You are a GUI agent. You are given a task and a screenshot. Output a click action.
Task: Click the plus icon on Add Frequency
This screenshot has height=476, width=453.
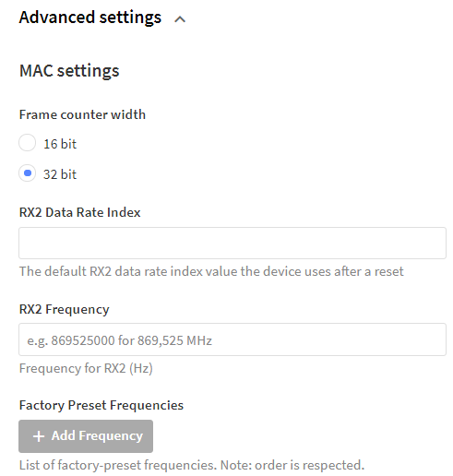[x=39, y=436]
